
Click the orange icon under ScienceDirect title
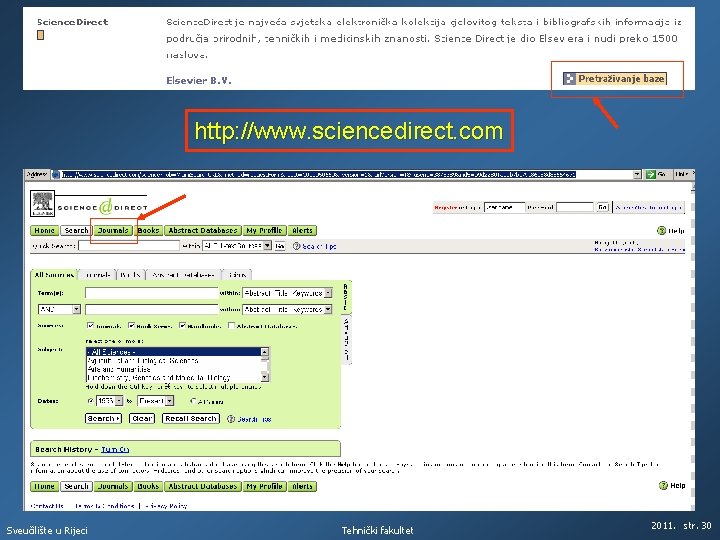40,35
